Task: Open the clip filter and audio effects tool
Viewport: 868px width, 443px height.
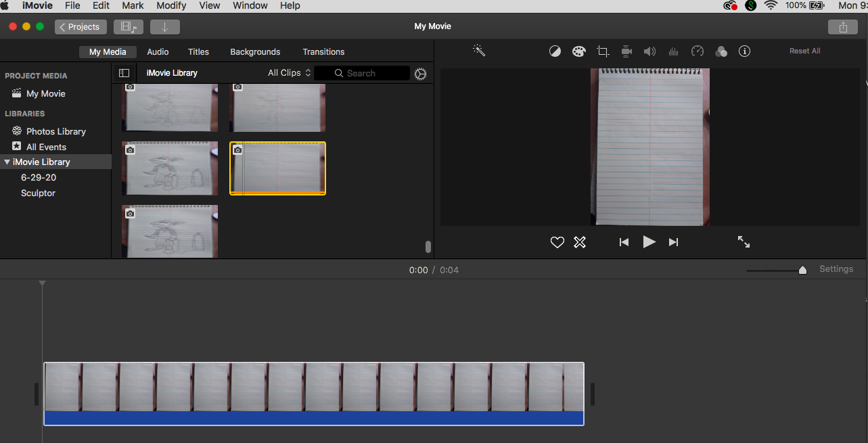Action: (x=721, y=51)
